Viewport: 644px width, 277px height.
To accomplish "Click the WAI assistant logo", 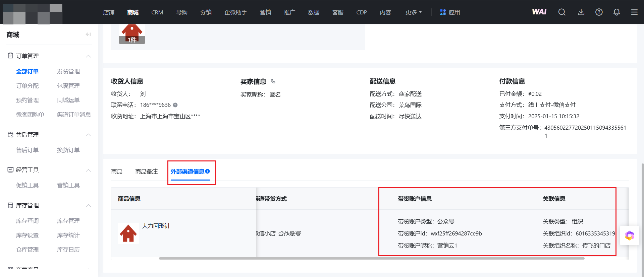I will tap(539, 12).
